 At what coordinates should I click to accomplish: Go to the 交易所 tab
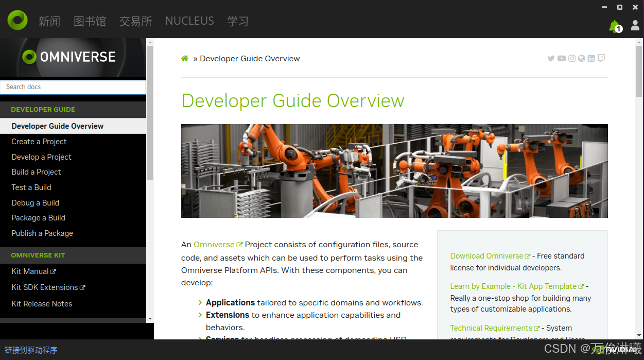click(x=136, y=21)
